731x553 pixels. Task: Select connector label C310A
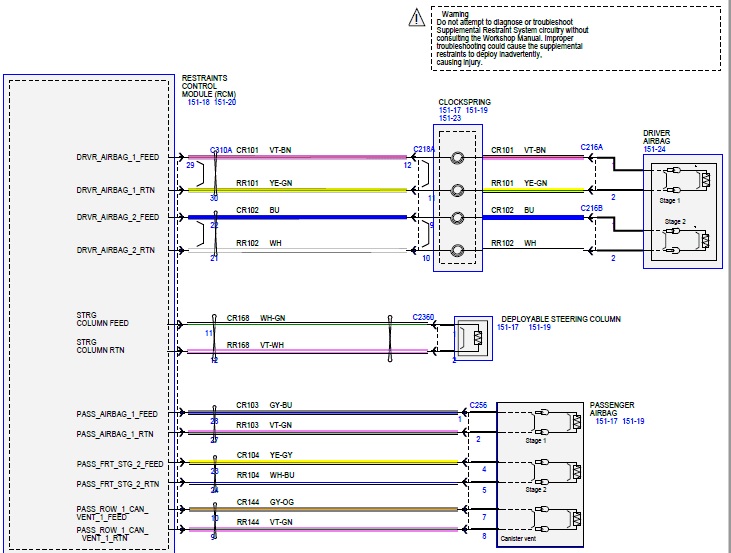(x=221, y=150)
